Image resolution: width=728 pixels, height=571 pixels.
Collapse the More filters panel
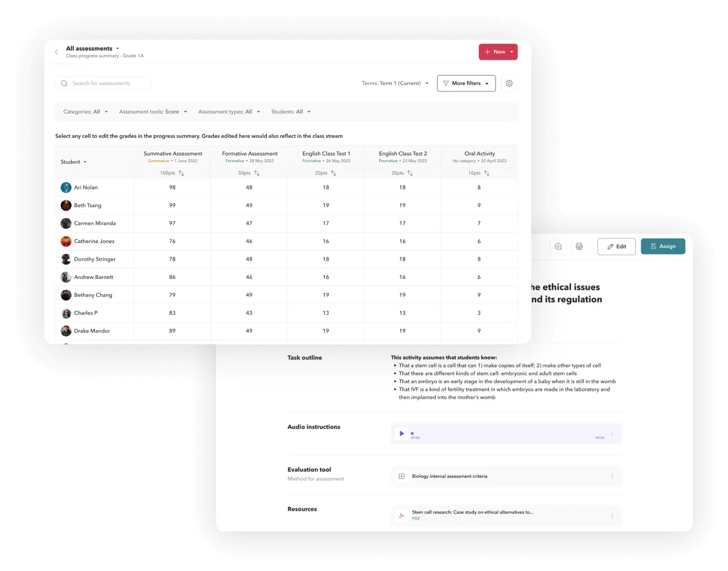pyautogui.click(x=466, y=83)
